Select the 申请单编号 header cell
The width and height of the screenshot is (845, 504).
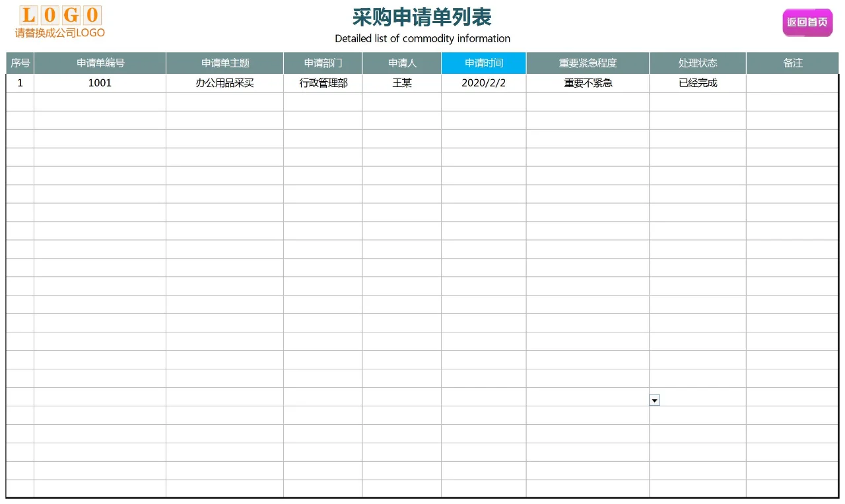pyautogui.click(x=99, y=63)
